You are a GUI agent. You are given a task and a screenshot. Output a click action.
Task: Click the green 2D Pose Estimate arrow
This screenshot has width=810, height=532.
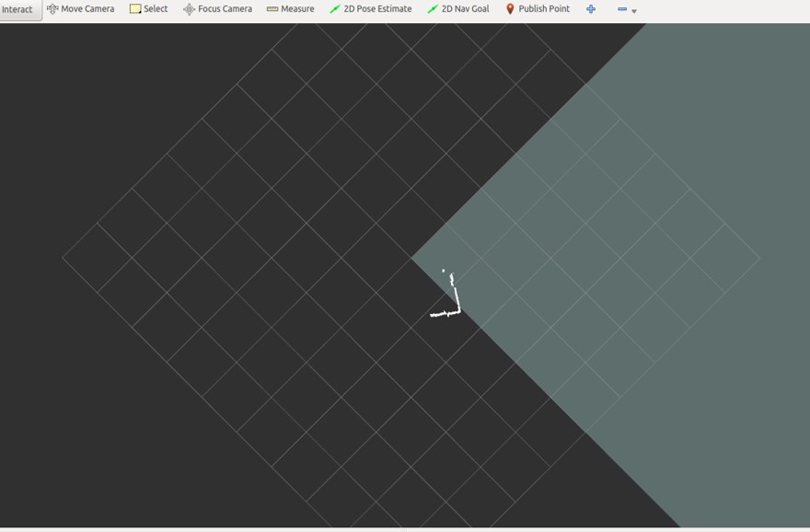point(335,9)
